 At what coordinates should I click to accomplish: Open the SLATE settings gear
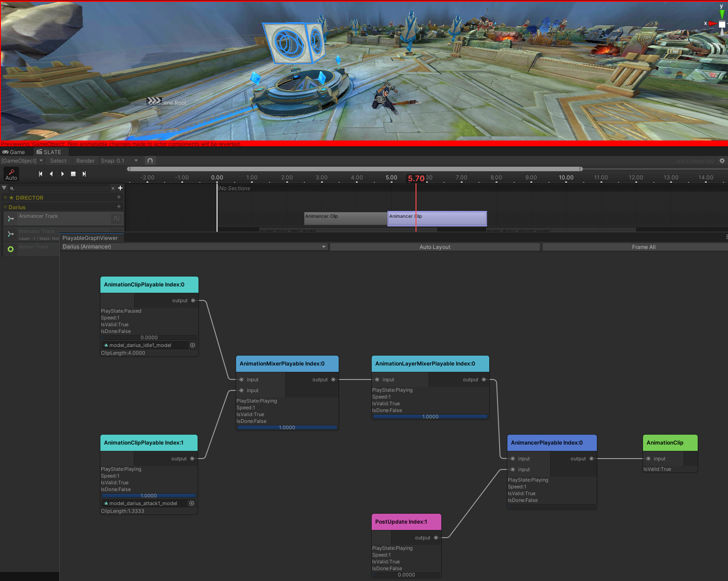click(722, 161)
